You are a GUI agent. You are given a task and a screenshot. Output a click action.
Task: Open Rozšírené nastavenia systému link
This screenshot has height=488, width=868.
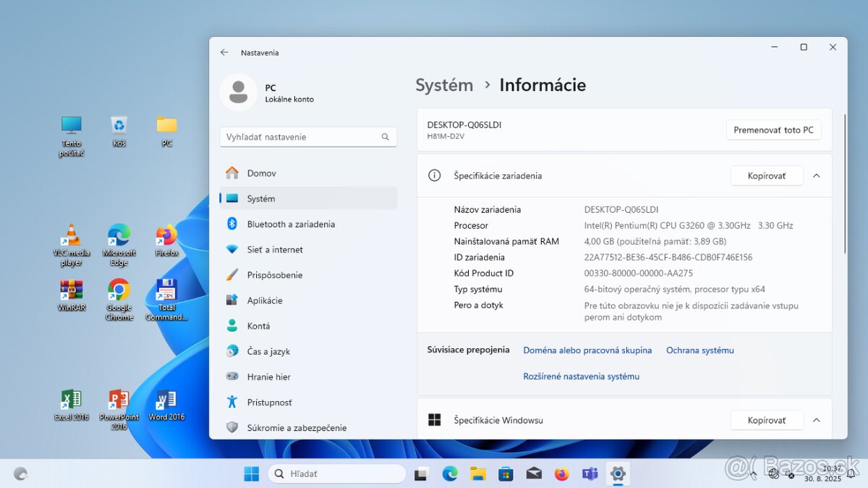581,376
